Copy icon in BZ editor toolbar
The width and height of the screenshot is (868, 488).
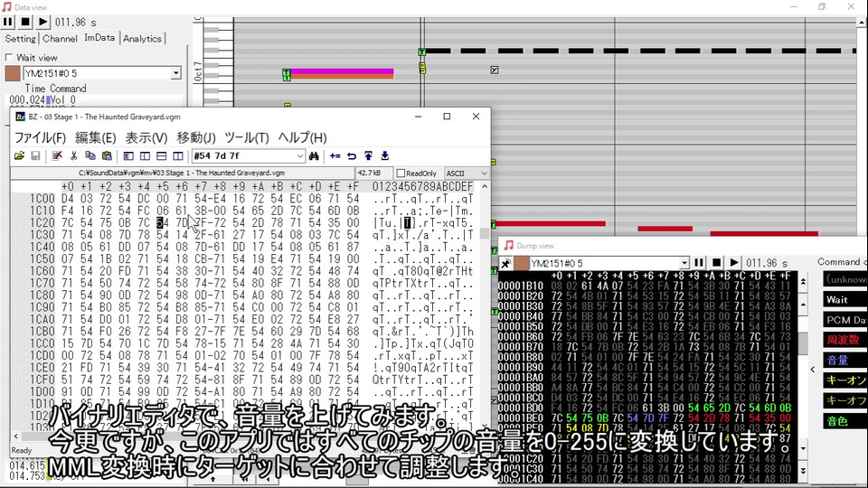coord(90,156)
